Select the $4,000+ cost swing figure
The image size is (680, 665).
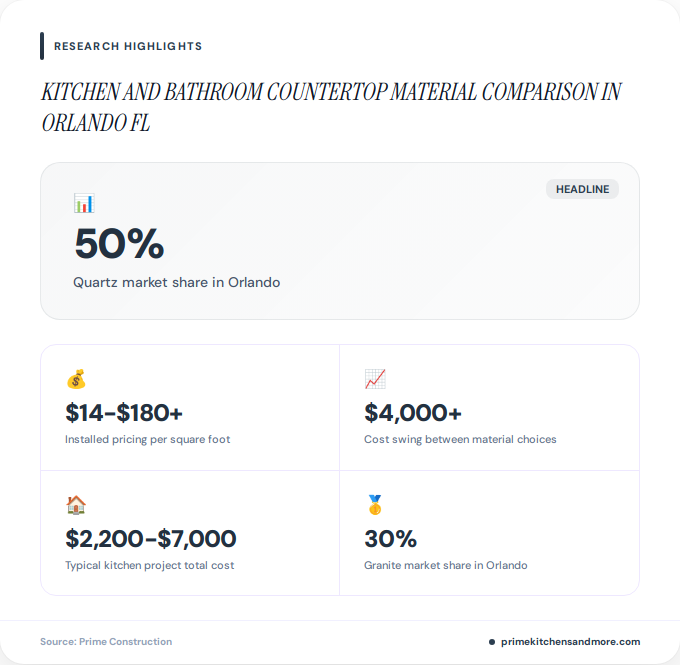click(413, 413)
